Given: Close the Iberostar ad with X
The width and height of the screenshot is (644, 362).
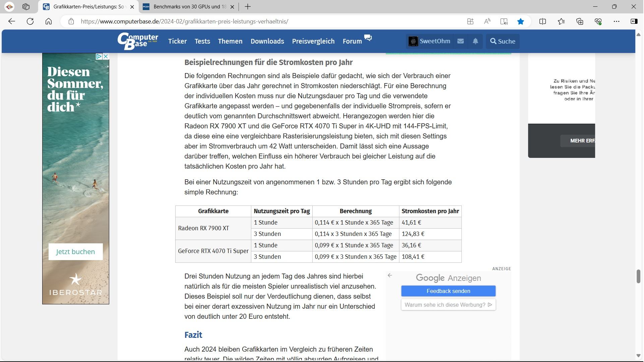Looking at the screenshot, I should pos(106,56).
